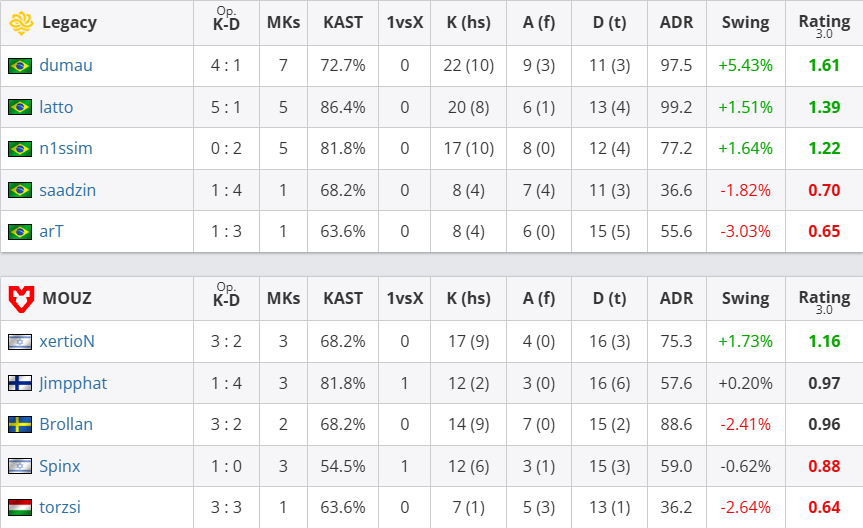Sort Legacy table by KAST column
Viewport: 863px width, 528px height.
pos(343,23)
